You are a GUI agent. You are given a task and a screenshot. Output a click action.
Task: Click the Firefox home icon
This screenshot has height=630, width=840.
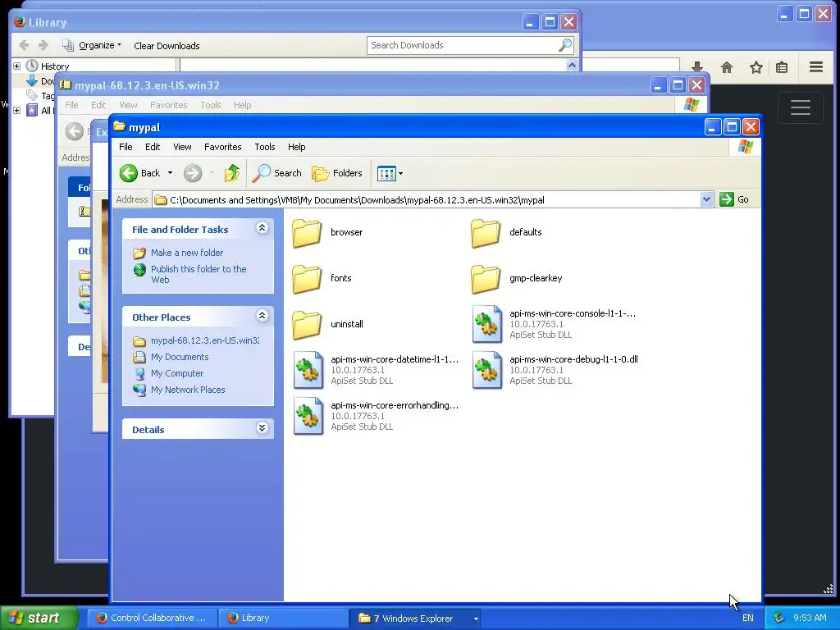727,67
